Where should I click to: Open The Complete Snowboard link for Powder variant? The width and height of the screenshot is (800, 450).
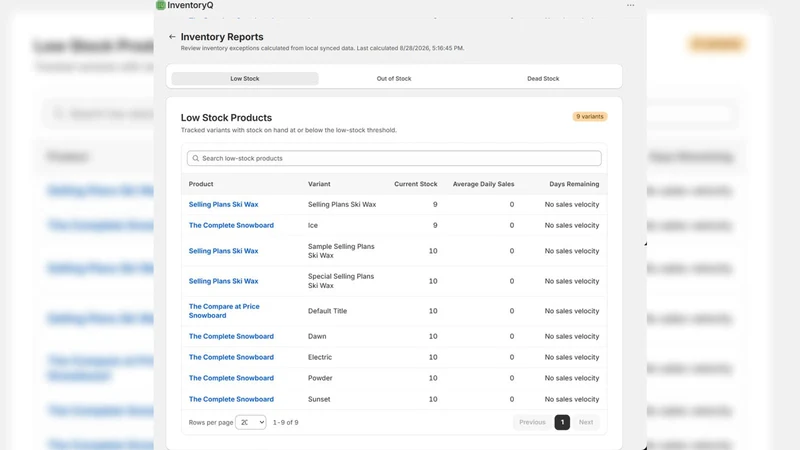(x=231, y=378)
